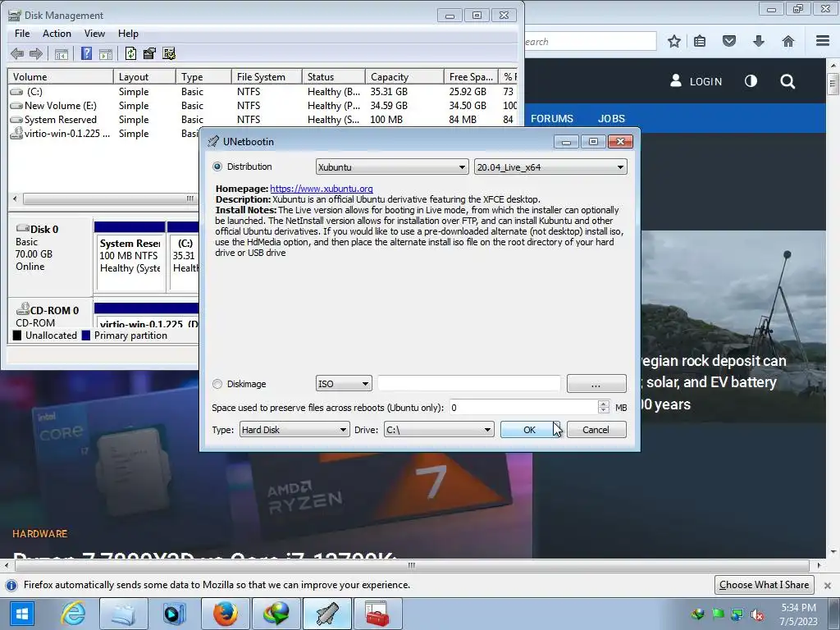840x630 pixels.
Task: Launch Internet Explorer from the taskbar
Action: tap(73, 614)
